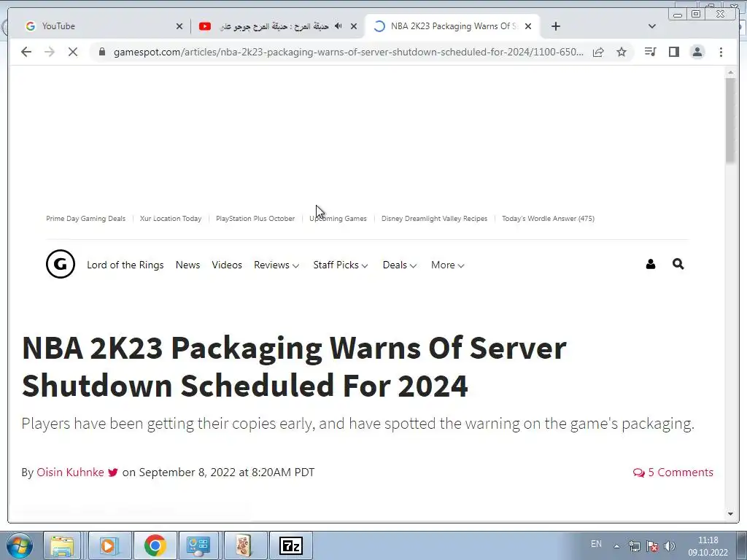Open GameSpot logo home link
This screenshot has width=747, height=560.
61,264
